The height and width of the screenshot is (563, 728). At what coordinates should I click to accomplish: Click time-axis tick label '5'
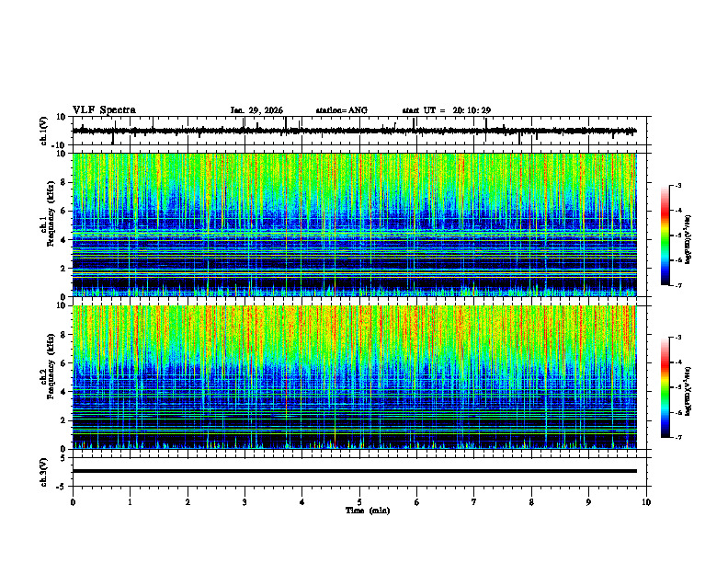point(359,502)
